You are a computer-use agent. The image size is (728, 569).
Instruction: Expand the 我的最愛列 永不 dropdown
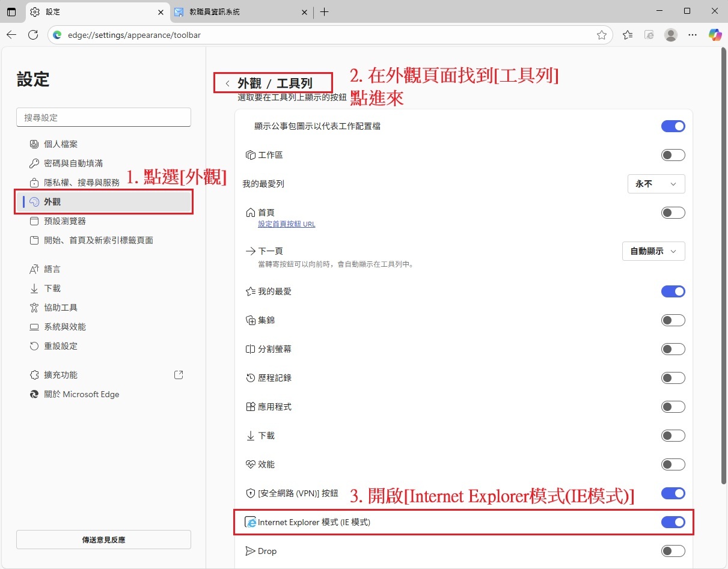655,184
